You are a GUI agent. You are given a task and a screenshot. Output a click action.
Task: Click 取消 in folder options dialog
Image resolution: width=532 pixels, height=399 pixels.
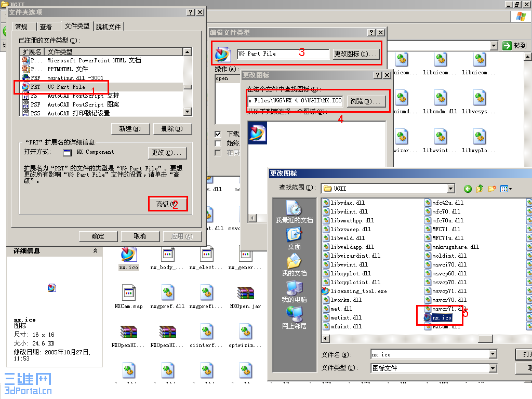click(x=139, y=236)
